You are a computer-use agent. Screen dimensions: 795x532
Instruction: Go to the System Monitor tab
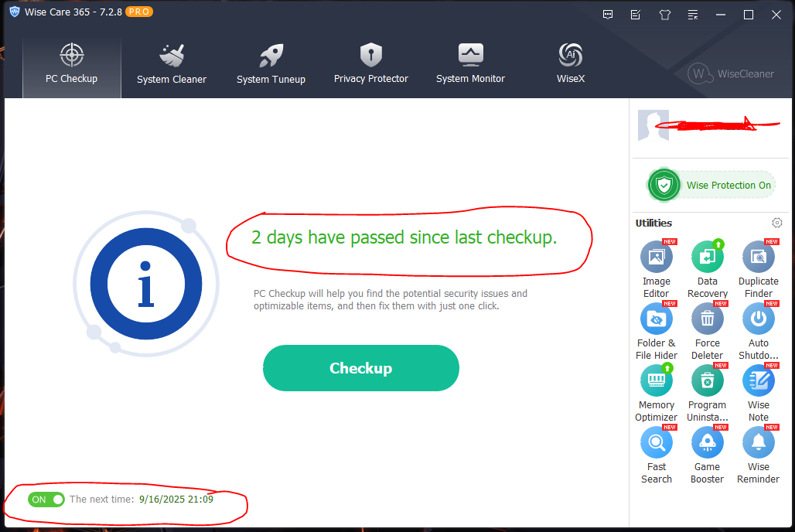(470, 64)
